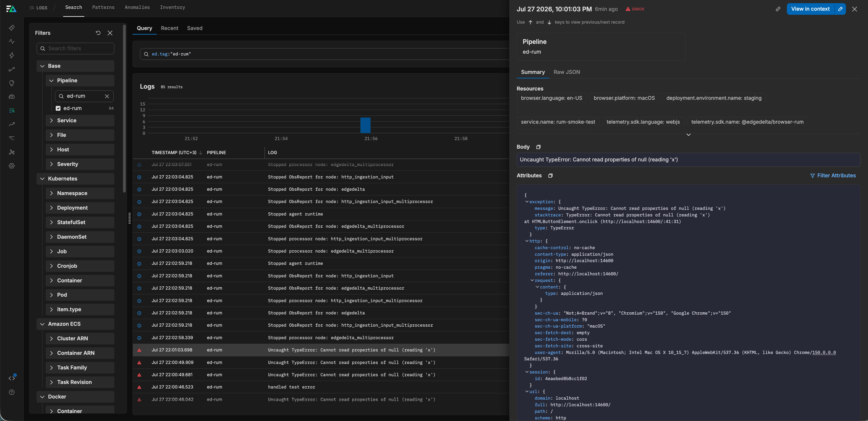Copy record link with the chain icon
This screenshot has height=421, width=868.
[778, 9]
